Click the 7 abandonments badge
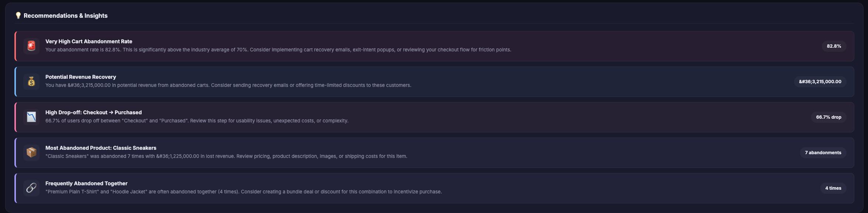 823,153
